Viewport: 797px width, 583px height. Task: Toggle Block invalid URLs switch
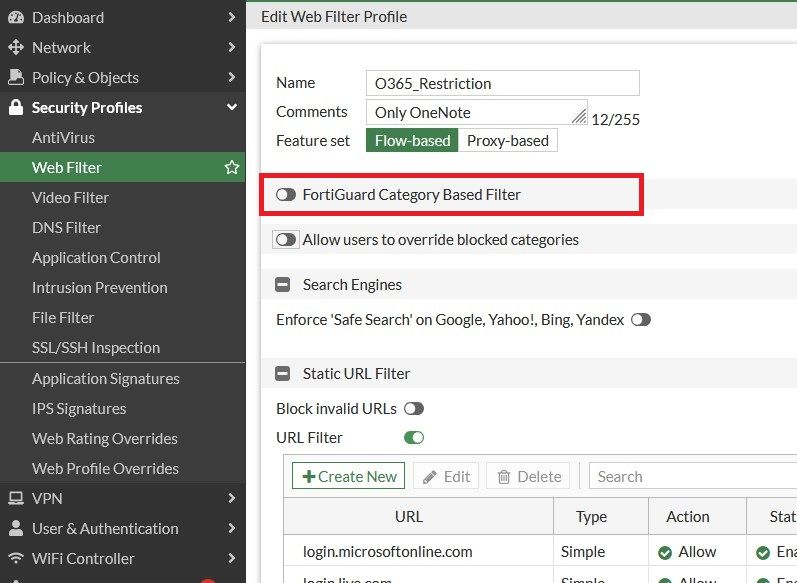coord(414,409)
